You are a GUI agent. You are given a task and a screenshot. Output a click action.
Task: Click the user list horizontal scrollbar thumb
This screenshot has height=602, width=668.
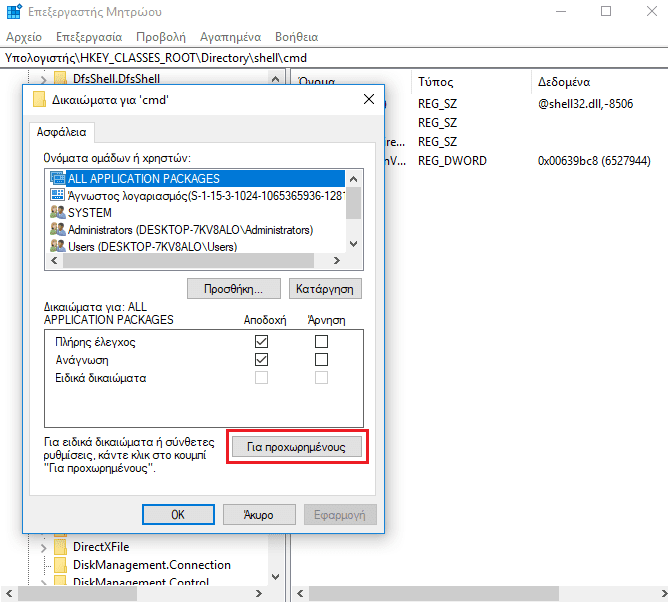pos(188,260)
